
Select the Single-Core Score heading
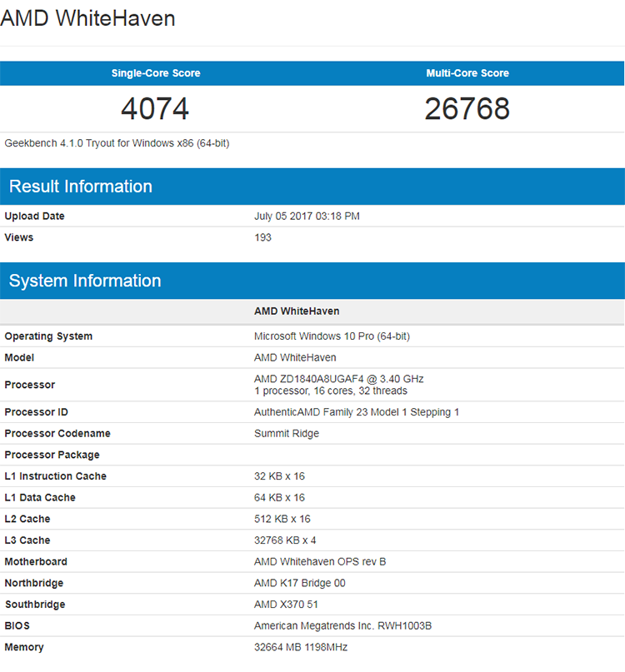[156, 73]
